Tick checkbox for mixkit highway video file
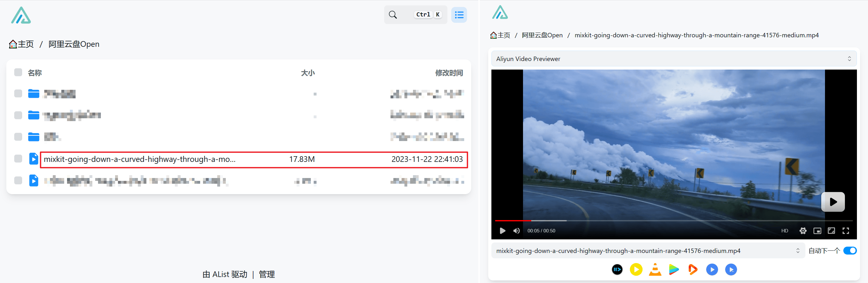868x283 pixels. [x=18, y=159]
